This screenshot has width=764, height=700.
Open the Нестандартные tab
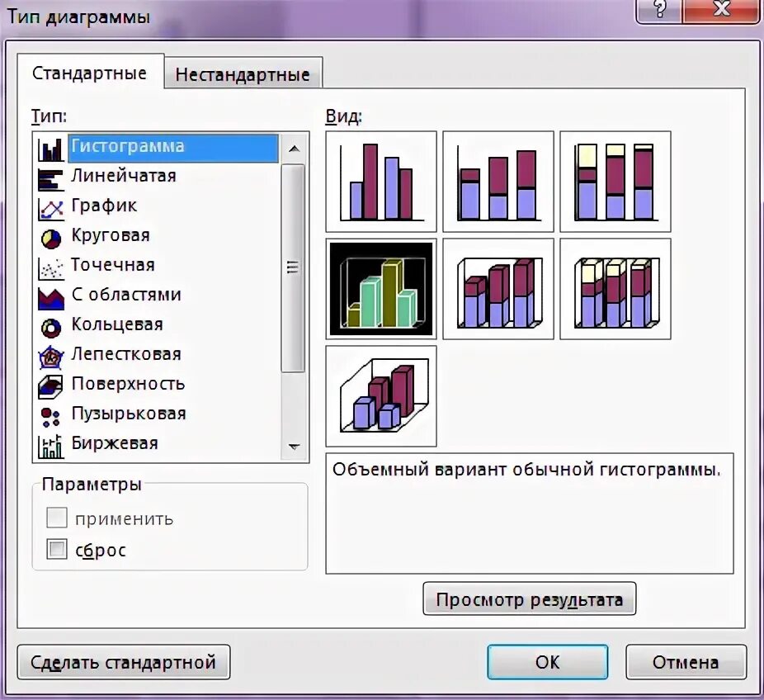point(243,74)
